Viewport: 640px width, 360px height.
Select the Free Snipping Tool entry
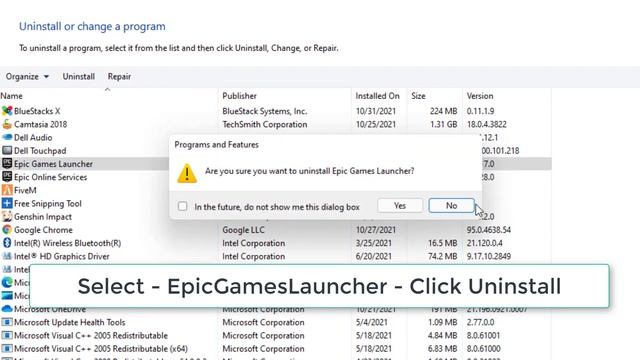(48, 203)
